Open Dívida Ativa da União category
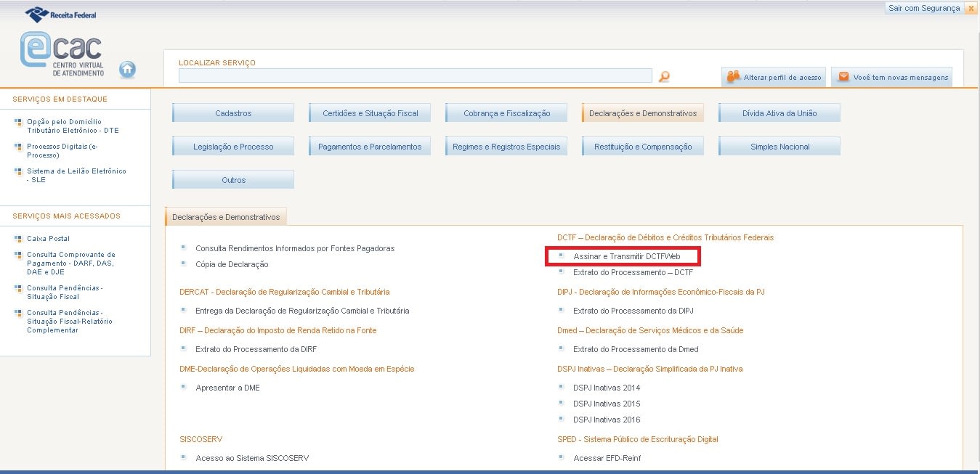 (779, 113)
